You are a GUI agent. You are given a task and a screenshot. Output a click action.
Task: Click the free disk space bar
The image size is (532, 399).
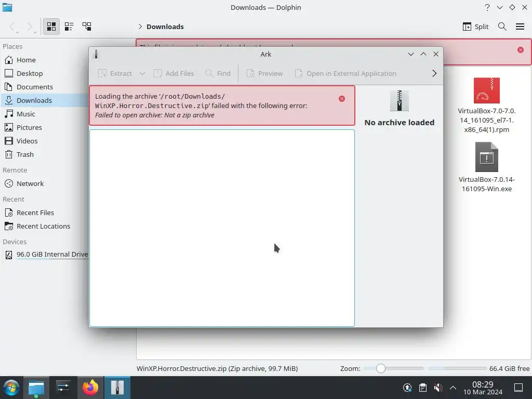[457, 368]
